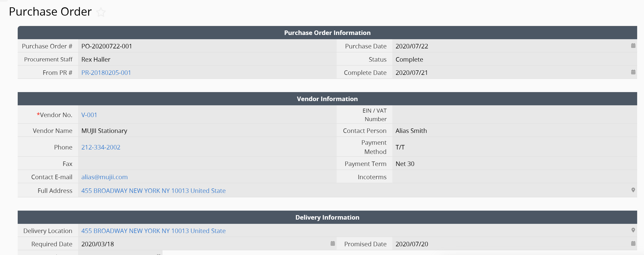Open calendar picker for Complete Date

[x=633, y=72]
